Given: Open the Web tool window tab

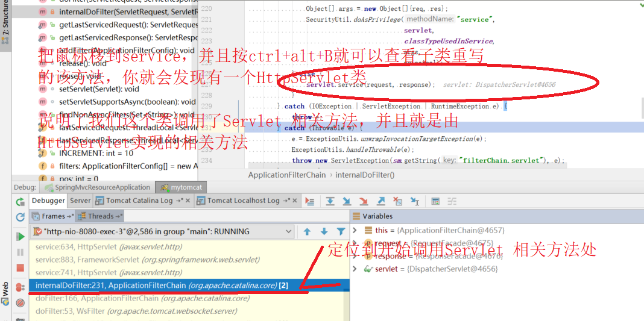Looking at the screenshot, I should [5, 293].
